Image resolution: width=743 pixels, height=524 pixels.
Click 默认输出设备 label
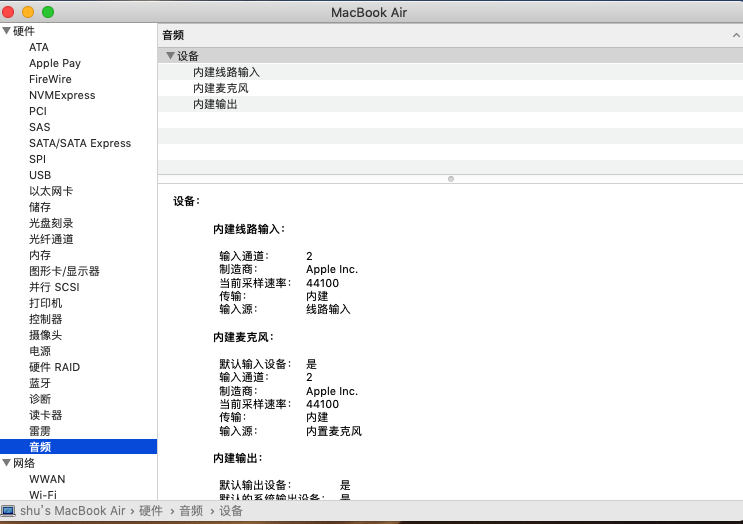(x=255, y=485)
